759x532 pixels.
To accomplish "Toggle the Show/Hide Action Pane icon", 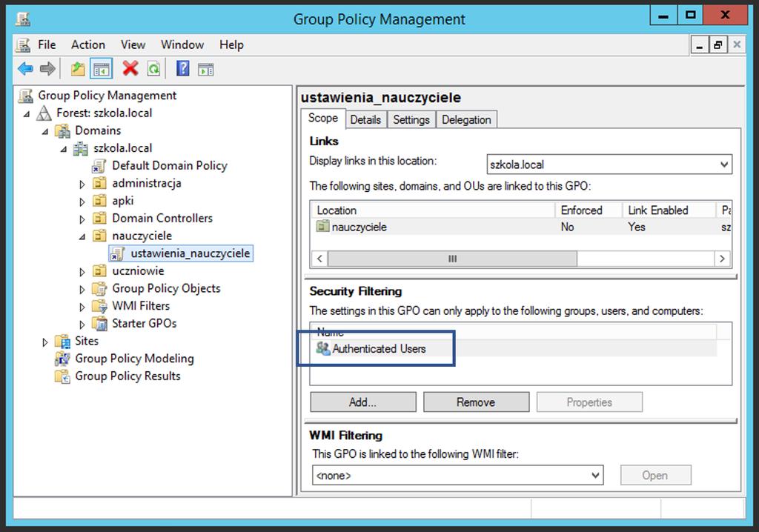I will (x=206, y=70).
